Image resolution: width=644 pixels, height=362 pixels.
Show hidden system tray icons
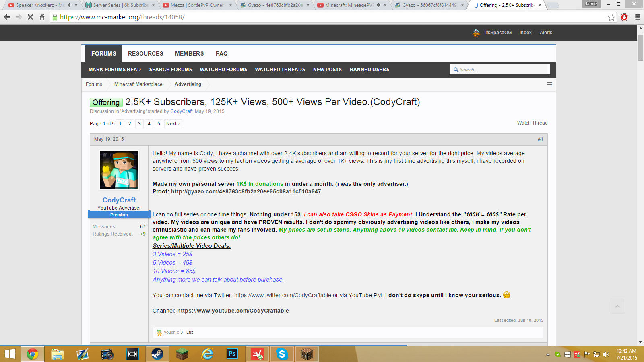(548, 354)
